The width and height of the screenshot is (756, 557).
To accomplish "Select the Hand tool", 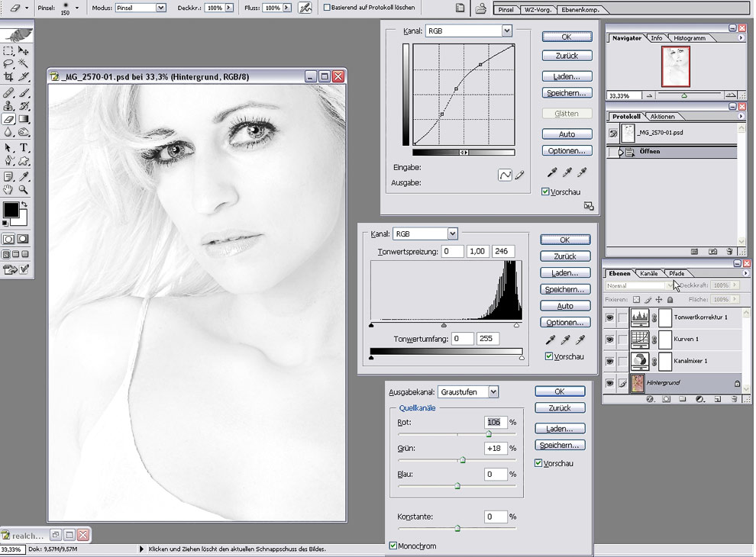I will 8,189.
